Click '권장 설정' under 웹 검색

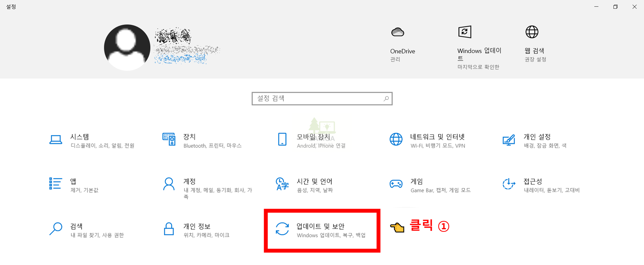coord(535,59)
